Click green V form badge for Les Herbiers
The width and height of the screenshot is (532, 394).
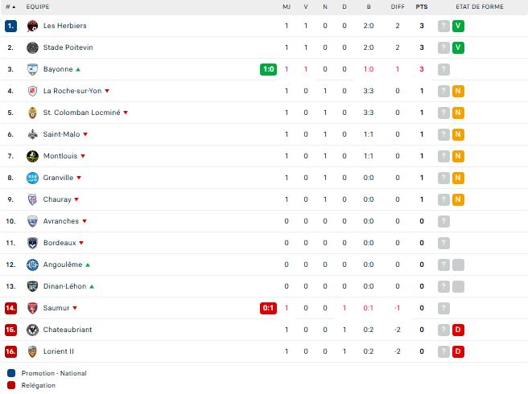(x=458, y=26)
